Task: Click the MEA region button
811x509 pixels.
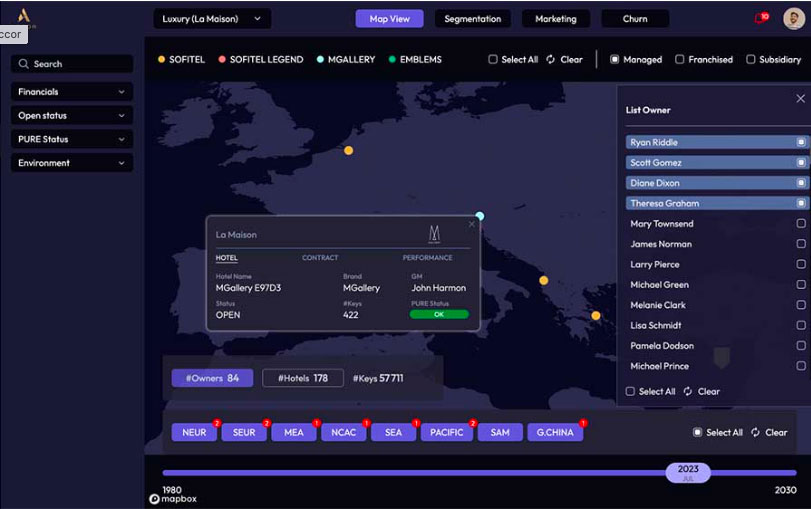Action: point(294,432)
